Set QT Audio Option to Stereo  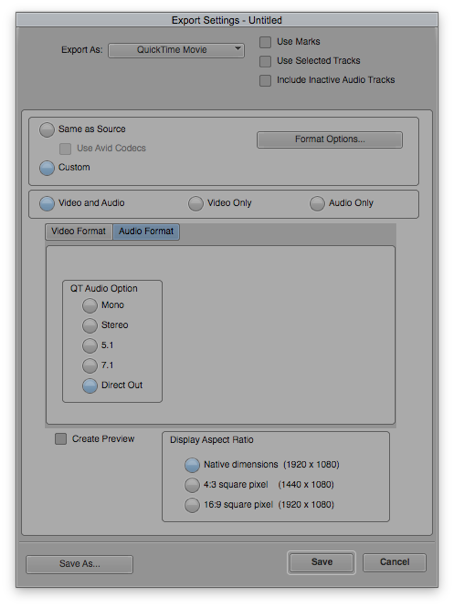tap(90, 326)
